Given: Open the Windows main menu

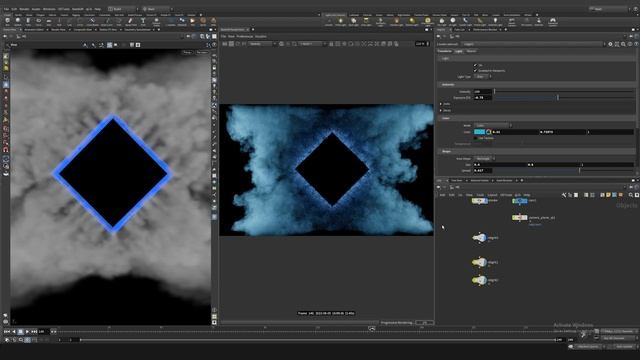Looking at the screenshot, I should coord(49,9).
